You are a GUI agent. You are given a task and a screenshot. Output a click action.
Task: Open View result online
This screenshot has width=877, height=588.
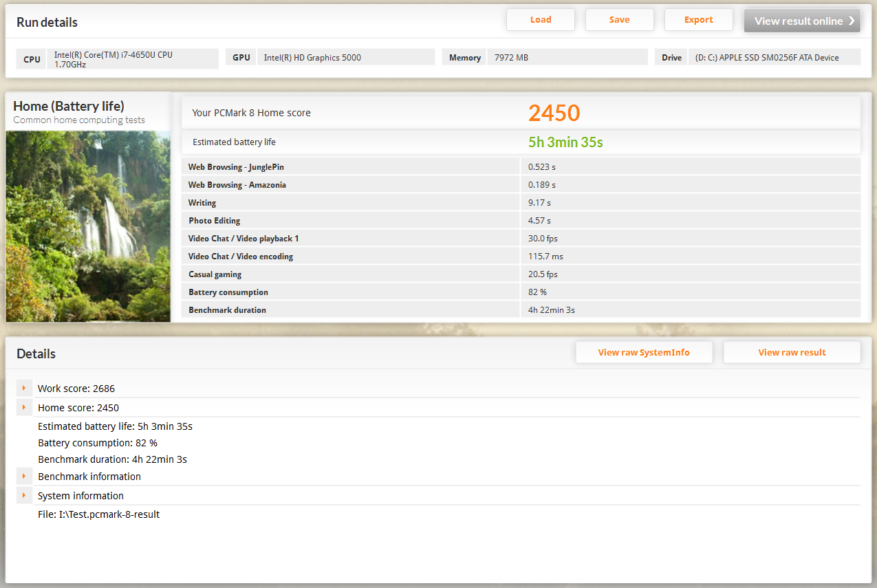801,21
